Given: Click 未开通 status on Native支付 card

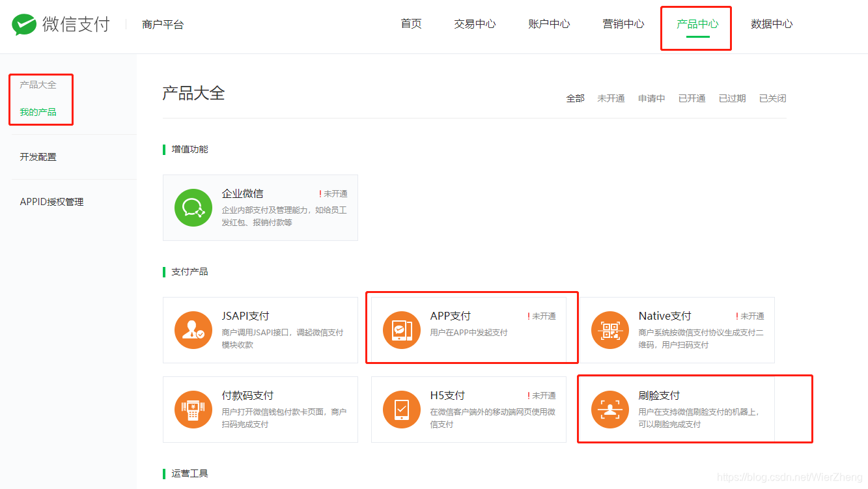Looking at the screenshot, I should click(x=750, y=316).
